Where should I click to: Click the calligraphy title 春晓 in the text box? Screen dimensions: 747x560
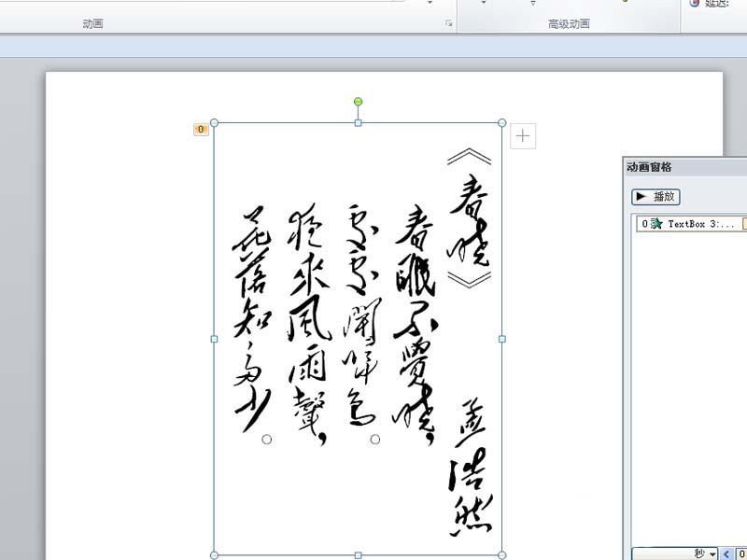pos(470,218)
